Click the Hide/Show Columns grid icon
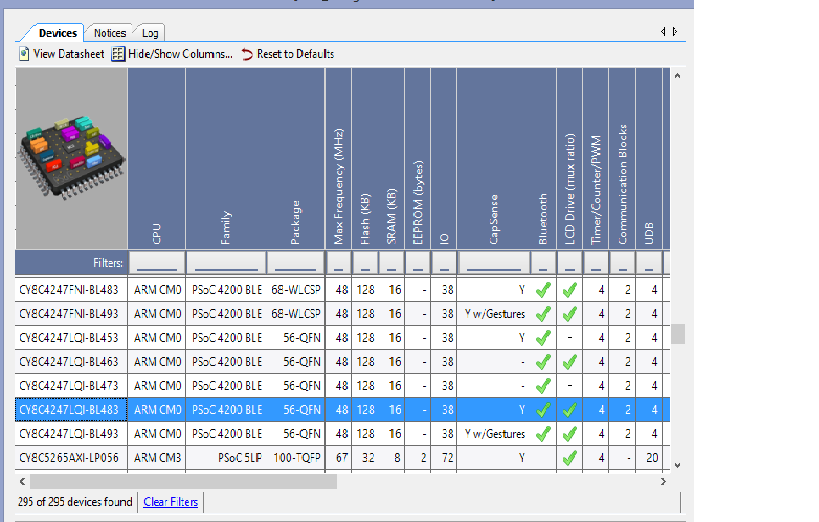819x522 pixels. pos(118,54)
